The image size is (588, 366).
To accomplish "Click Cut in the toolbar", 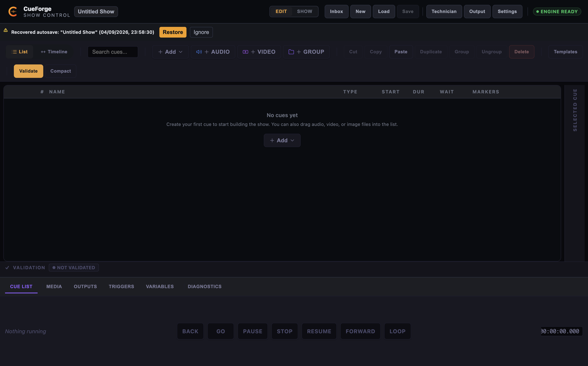I will (x=353, y=52).
